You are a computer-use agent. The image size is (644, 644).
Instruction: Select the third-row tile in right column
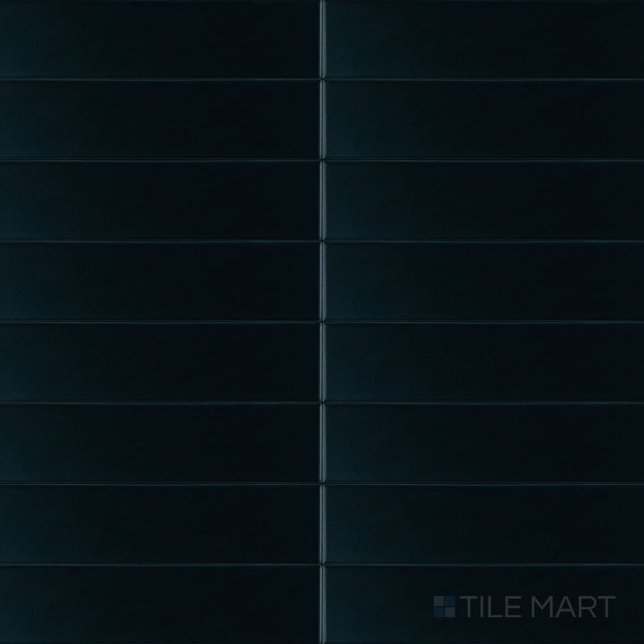click(485, 200)
